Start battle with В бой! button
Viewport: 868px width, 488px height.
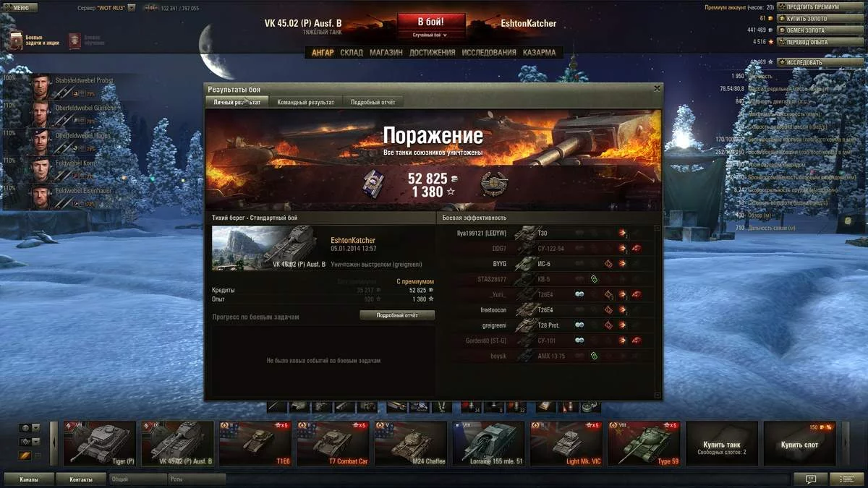point(431,22)
